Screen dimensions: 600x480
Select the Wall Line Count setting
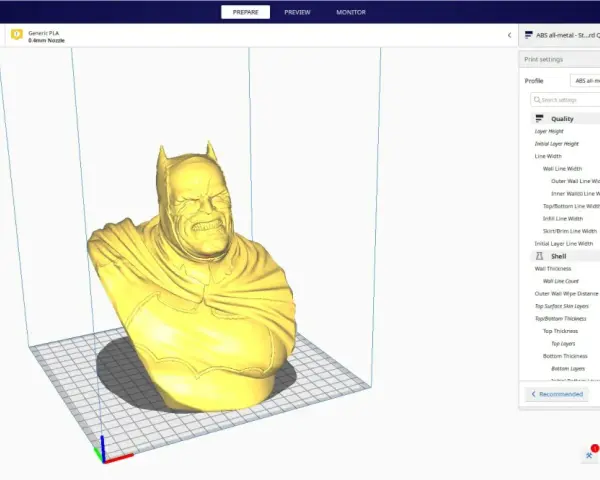(561, 281)
